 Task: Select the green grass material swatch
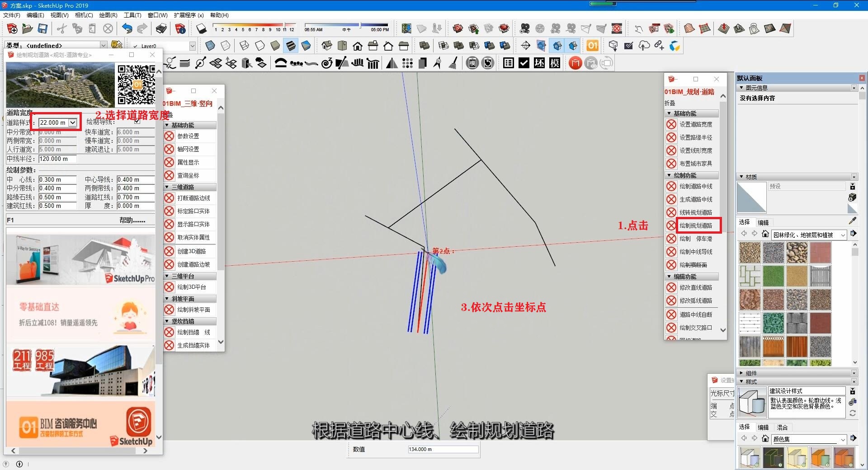click(x=773, y=276)
